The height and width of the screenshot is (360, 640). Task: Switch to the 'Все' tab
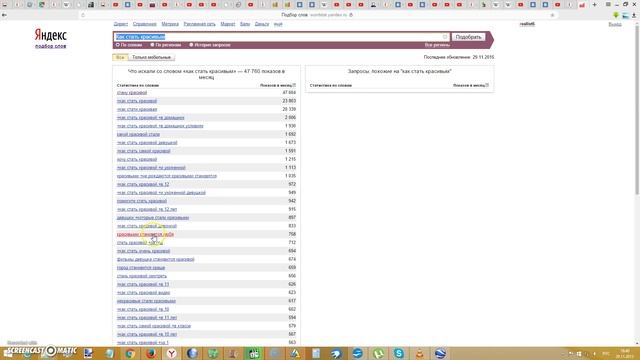[120, 58]
